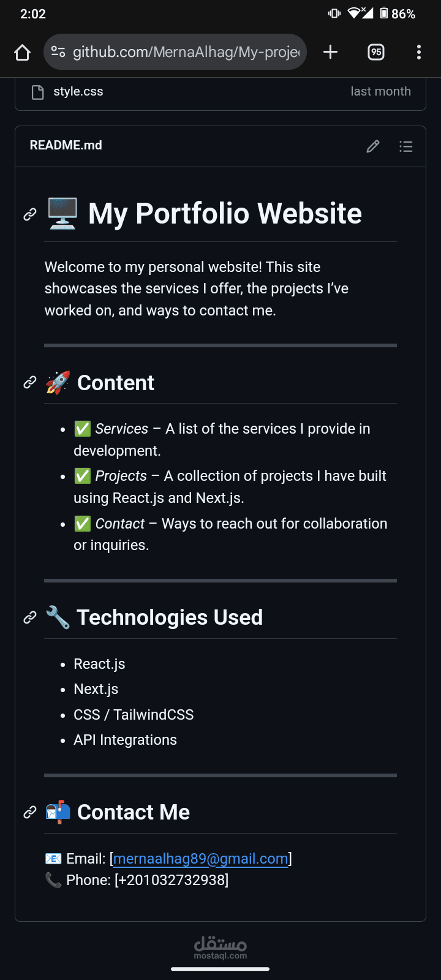Click anchor icon next to Technologies Used

(30, 617)
